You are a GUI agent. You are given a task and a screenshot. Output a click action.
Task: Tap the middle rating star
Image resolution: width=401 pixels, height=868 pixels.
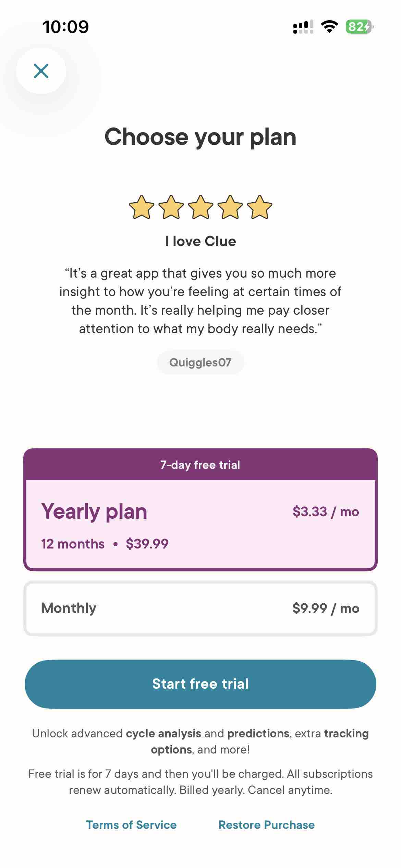(200, 207)
